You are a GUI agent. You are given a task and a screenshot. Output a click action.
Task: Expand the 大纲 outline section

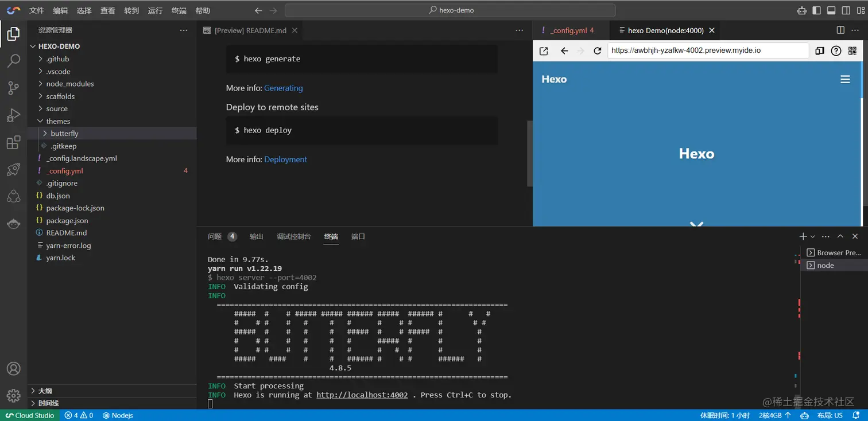pyautogui.click(x=112, y=391)
